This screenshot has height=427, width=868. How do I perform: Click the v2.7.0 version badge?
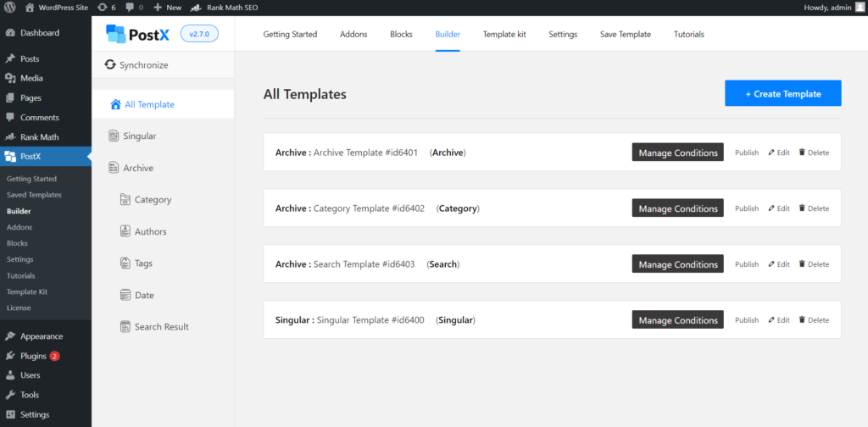click(x=199, y=34)
